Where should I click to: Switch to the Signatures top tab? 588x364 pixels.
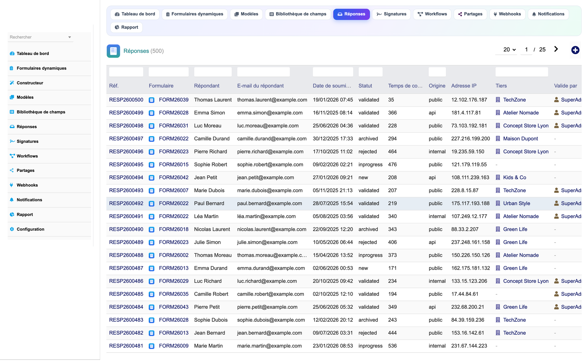pos(391,14)
